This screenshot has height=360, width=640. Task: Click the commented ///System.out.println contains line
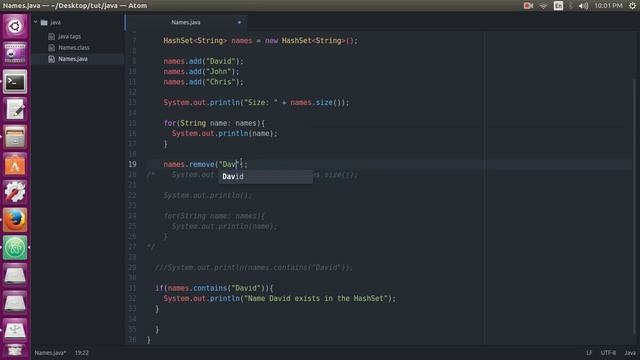tap(254, 268)
